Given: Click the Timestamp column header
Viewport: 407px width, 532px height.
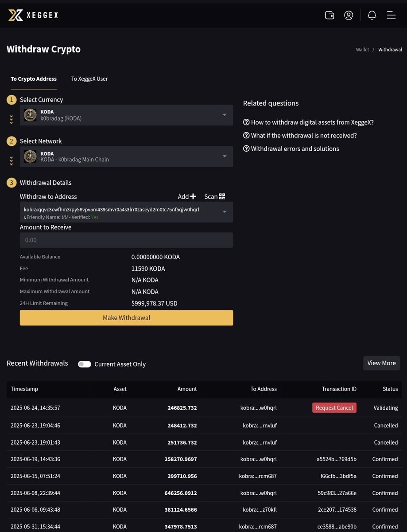Looking at the screenshot, I should click(24, 389).
